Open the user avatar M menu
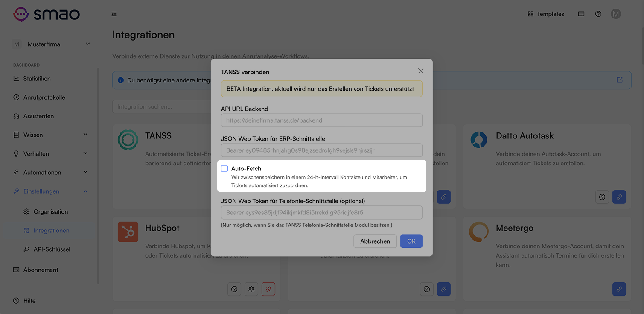 click(616, 14)
